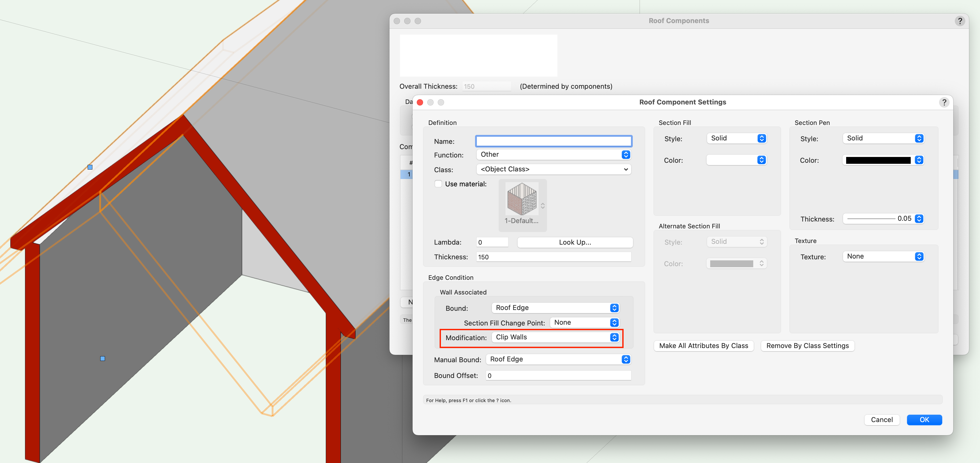This screenshot has width=980, height=463.
Task: Click the brick material preview thumbnail
Action: 521,199
